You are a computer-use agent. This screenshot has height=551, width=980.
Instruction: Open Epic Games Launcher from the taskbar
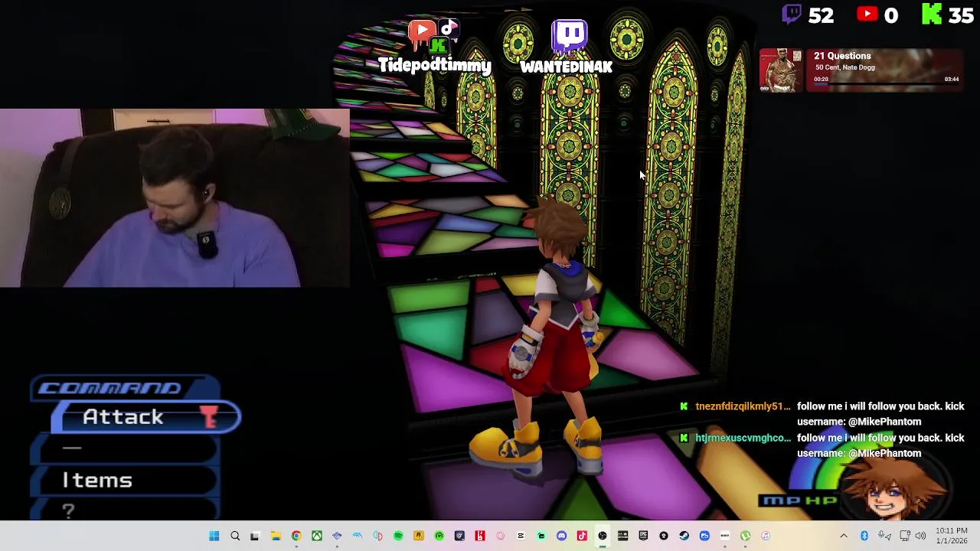643,536
